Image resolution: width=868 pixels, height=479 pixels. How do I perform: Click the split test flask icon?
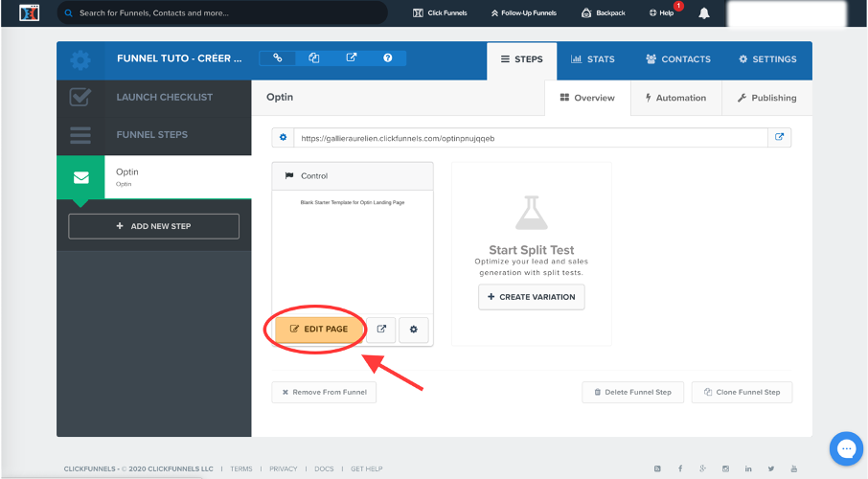532,213
